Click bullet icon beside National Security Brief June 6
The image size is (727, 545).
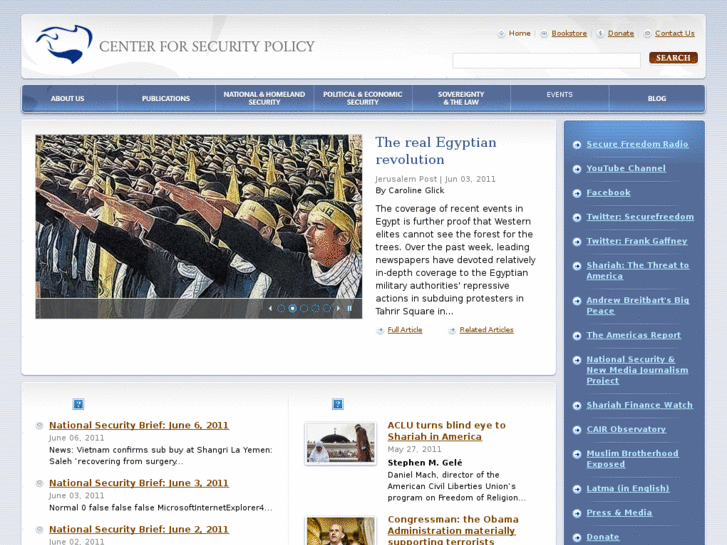40,425
